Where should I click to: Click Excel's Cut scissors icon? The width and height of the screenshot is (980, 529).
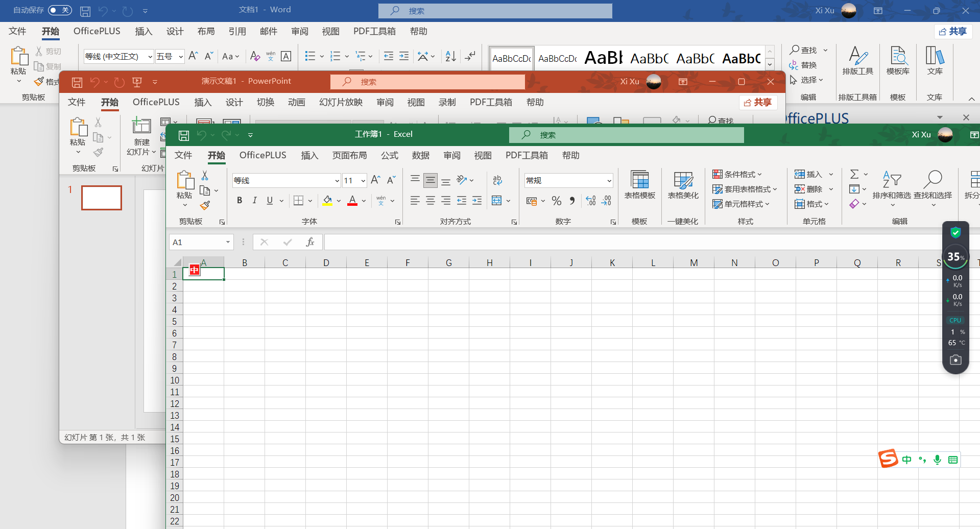coord(205,176)
